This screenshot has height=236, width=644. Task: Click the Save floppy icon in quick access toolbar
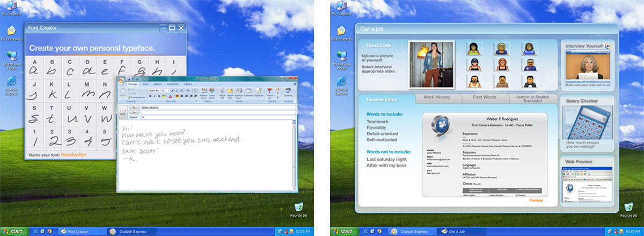coord(129,78)
